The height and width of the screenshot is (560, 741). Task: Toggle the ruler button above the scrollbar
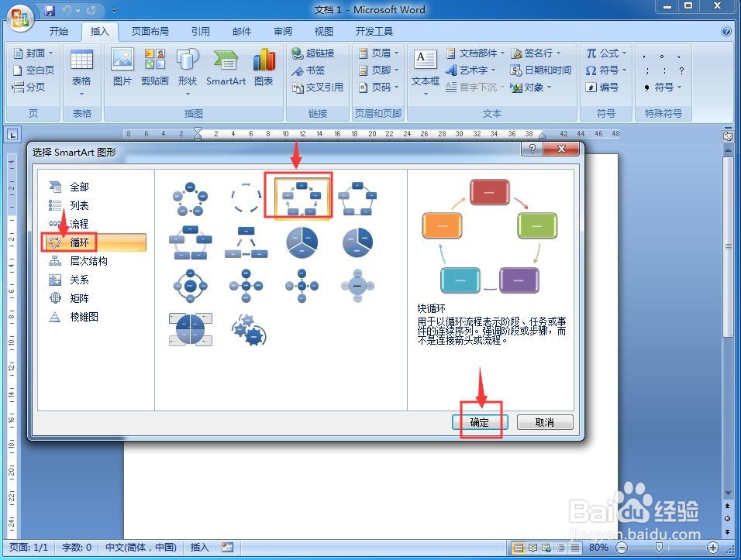pos(727,136)
